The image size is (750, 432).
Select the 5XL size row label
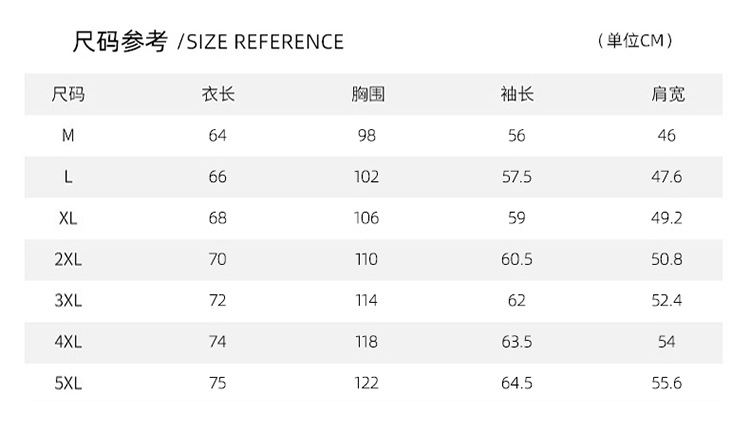pos(68,382)
